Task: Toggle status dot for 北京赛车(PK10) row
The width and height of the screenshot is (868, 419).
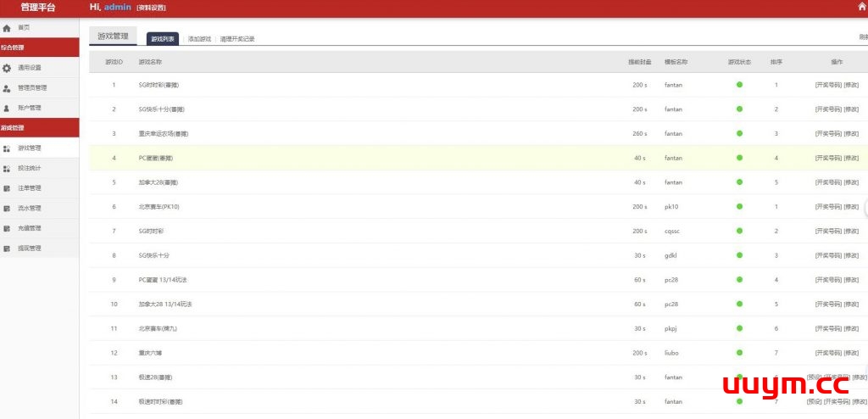Action: [739, 207]
